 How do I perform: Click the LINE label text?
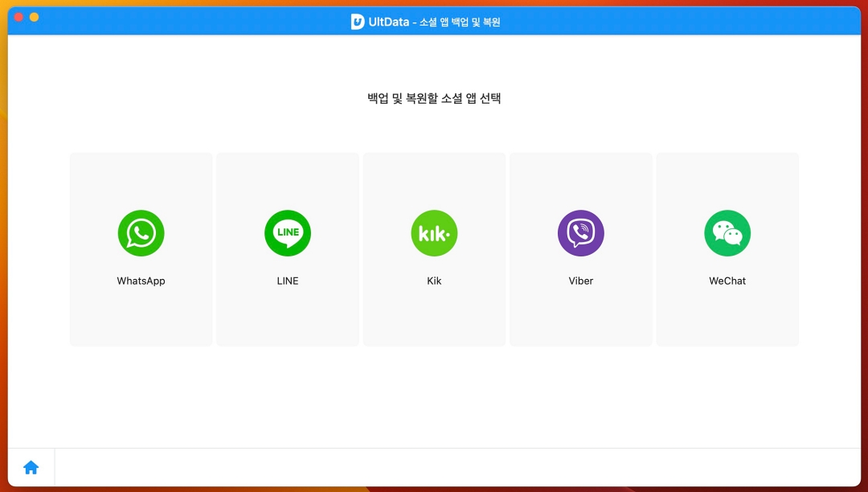288,281
